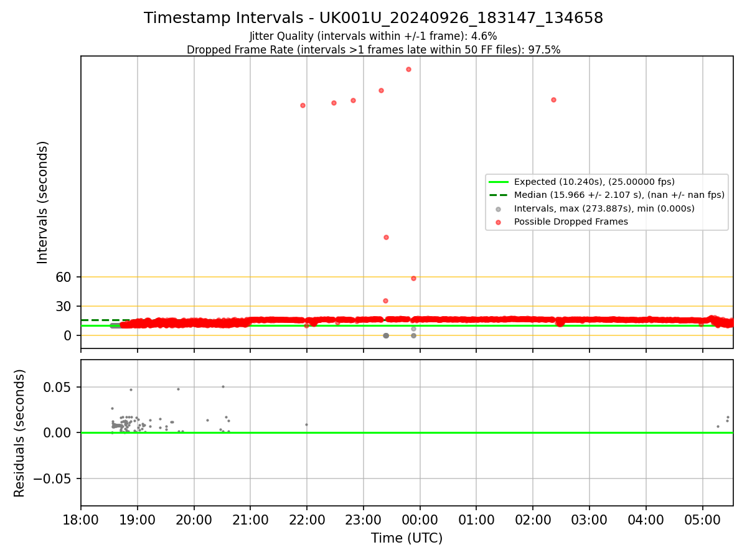Click the plot title containing UK001U_20240926_183147_134658
Viewport: 747px width, 560px height.
374,18
